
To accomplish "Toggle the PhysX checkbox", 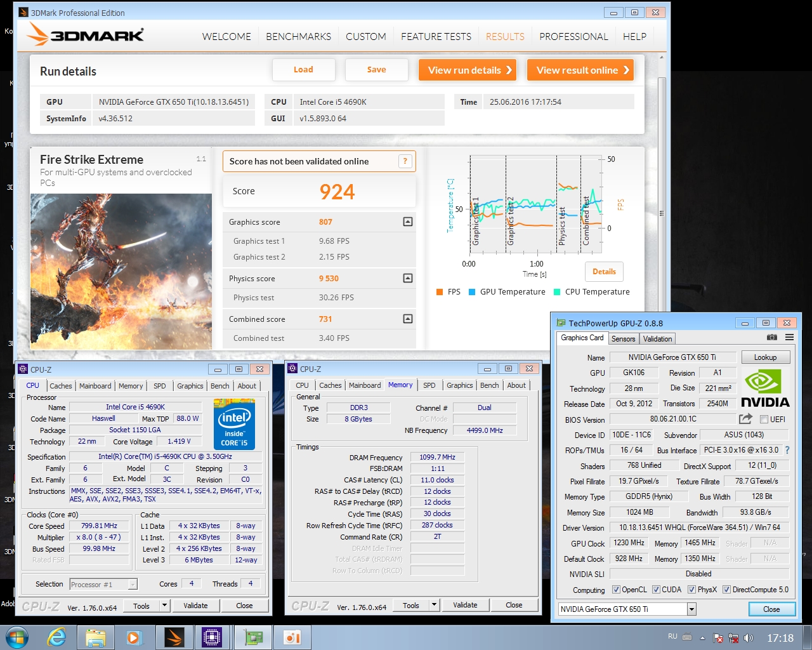I will [x=691, y=590].
